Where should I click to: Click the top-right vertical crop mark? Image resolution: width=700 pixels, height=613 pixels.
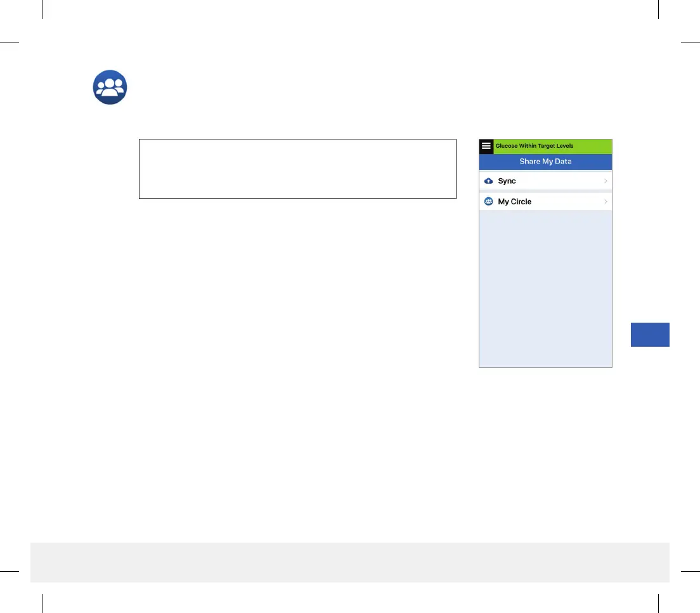click(659, 10)
